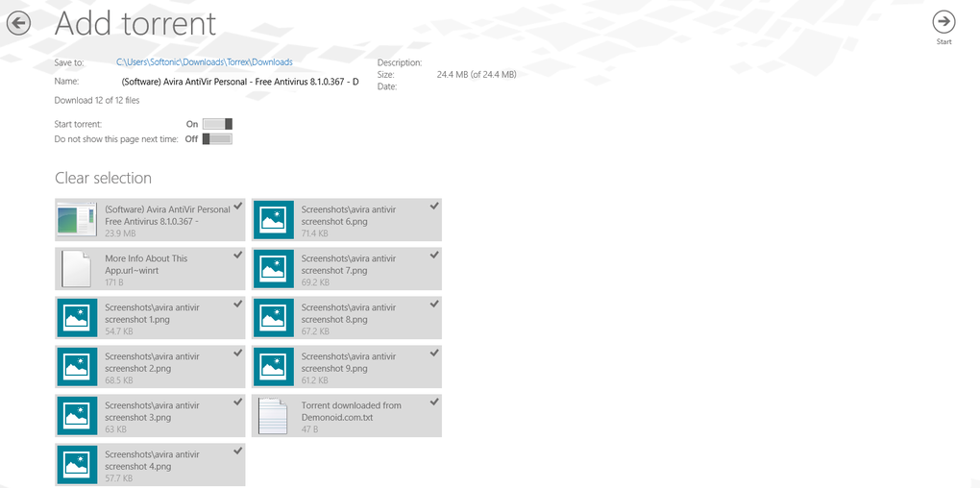
Task: Click the 'Avira AntiVir Personal' file name text
Action: [167, 215]
